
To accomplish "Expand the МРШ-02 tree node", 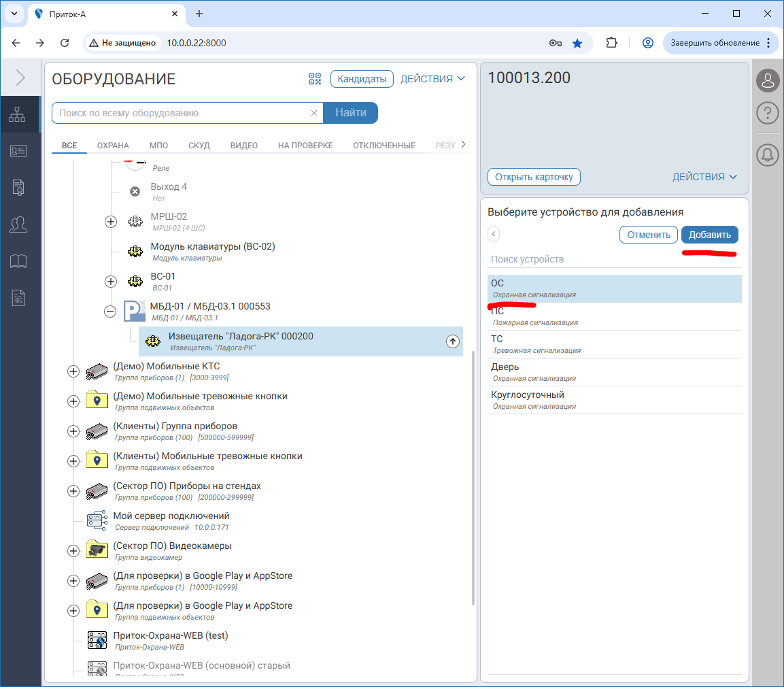I will click(x=111, y=222).
